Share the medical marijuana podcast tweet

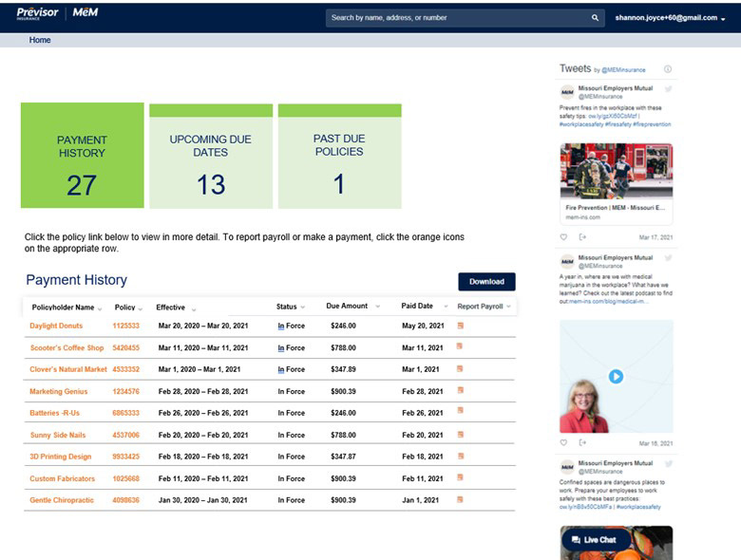[x=582, y=442]
